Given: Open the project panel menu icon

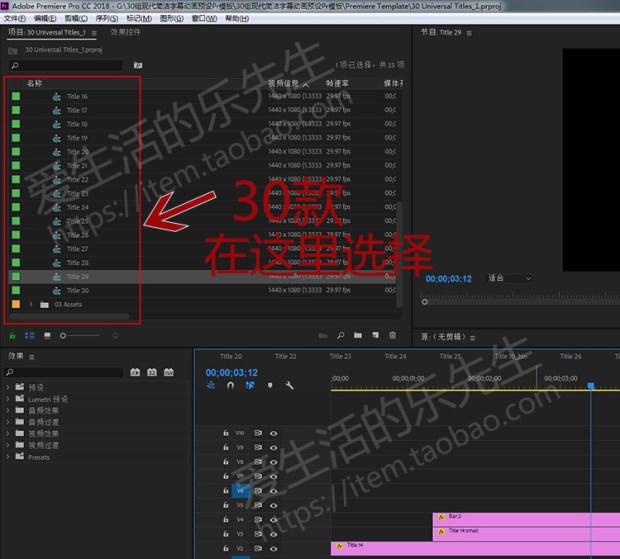Looking at the screenshot, I should click(94, 33).
